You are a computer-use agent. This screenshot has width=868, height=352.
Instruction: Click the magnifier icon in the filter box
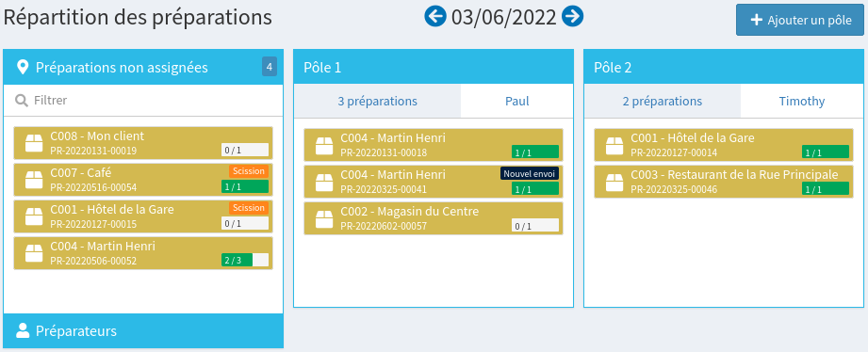click(x=22, y=101)
